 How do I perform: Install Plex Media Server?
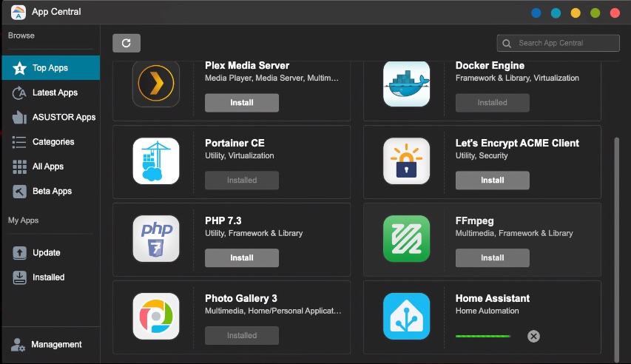click(x=242, y=103)
